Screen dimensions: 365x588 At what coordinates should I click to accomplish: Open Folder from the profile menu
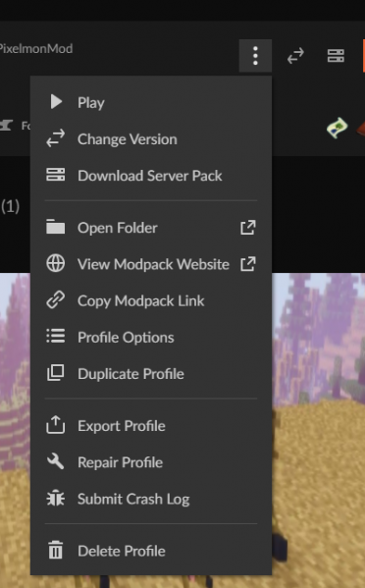(x=151, y=228)
